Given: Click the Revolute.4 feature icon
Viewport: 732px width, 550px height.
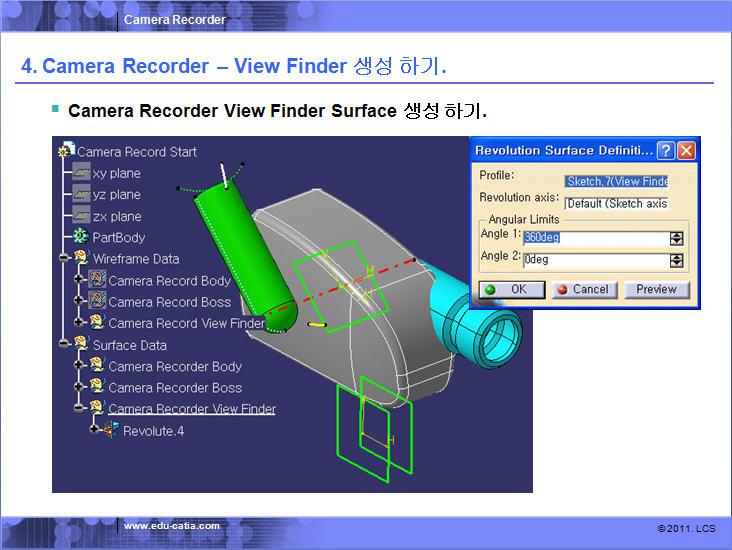Looking at the screenshot, I should (x=111, y=430).
